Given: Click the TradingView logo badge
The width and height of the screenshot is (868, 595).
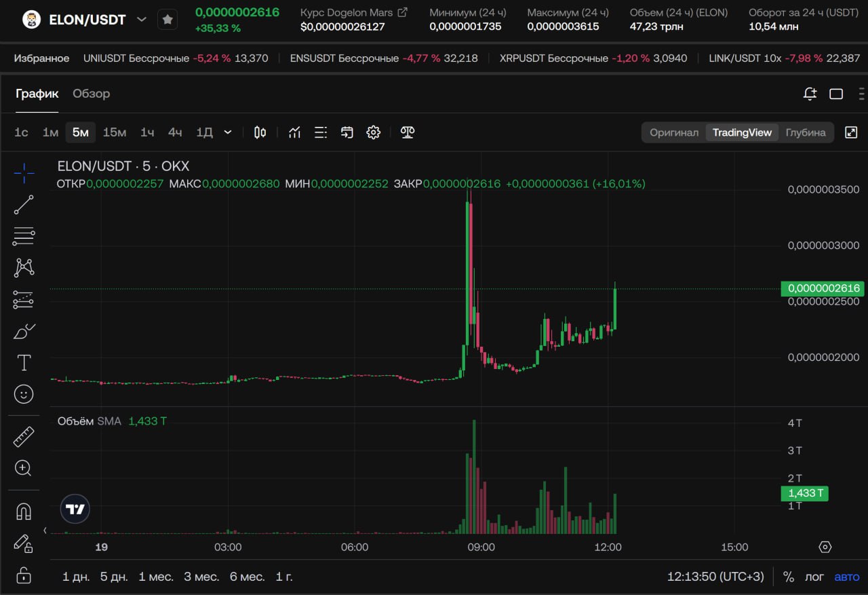Looking at the screenshot, I should click(75, 509).
